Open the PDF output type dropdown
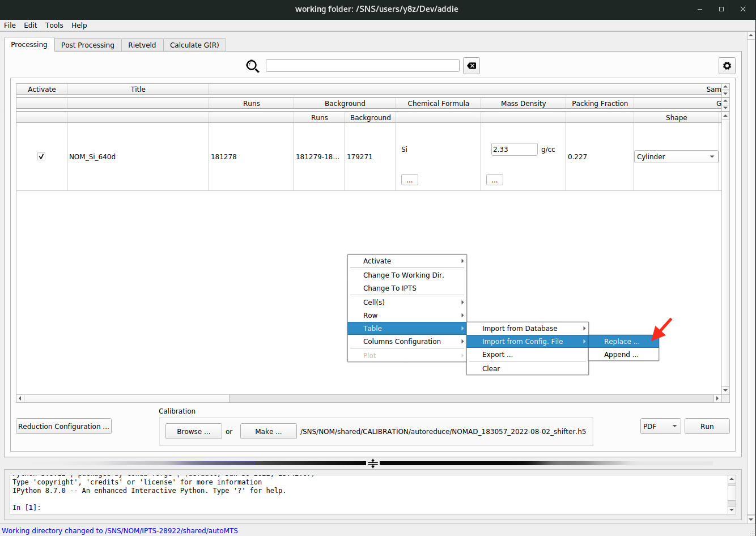 pyautogui.click(x=660, y=426)
